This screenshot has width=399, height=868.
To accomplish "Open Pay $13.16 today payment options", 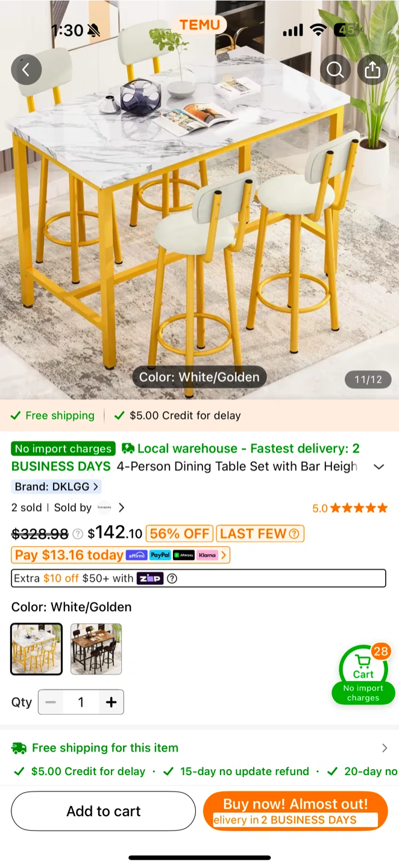I will (121, 555).
